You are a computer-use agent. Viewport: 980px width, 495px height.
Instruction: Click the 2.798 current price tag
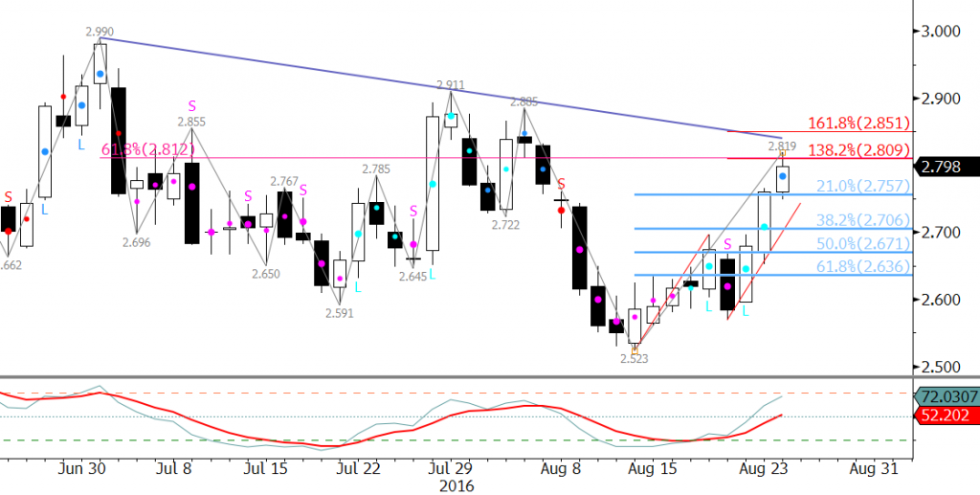(x=945, y=167)
